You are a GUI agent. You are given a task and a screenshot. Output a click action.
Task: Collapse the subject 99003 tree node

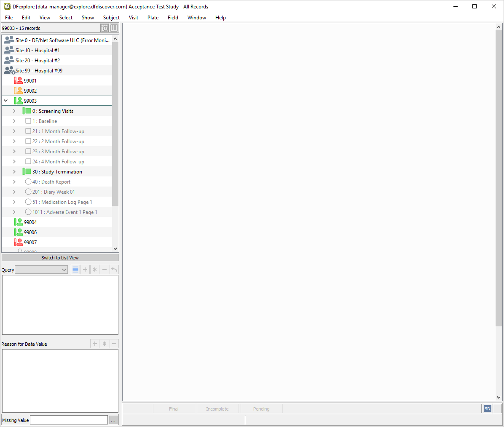(x=6, y=101)
